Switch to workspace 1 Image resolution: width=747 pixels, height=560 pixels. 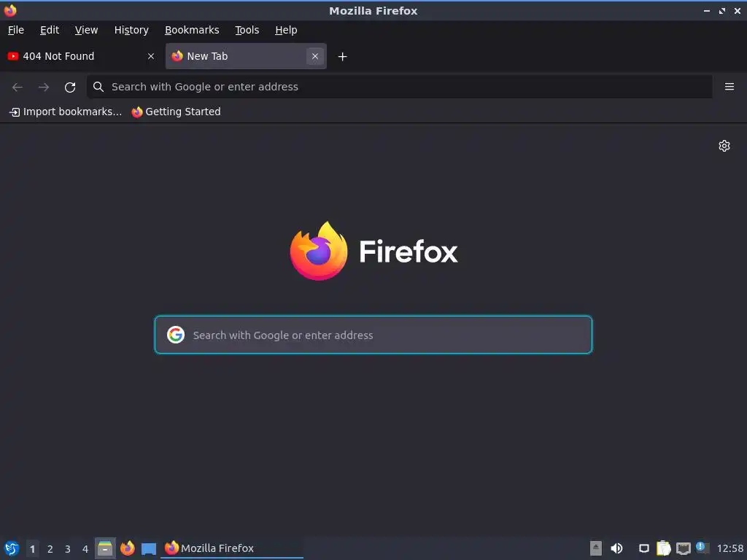tap(32, 549)
